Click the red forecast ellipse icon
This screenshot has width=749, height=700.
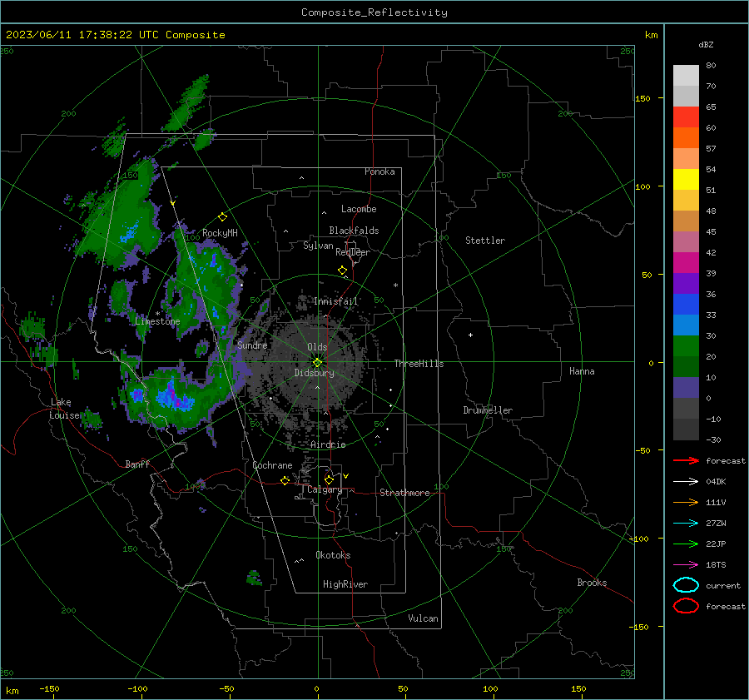(686, 606)
